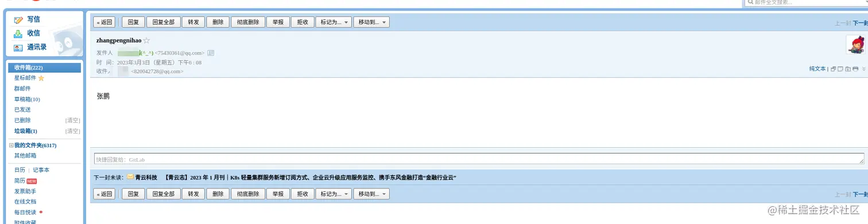
Task: Click the sender contact card icon
Action: 211,53
